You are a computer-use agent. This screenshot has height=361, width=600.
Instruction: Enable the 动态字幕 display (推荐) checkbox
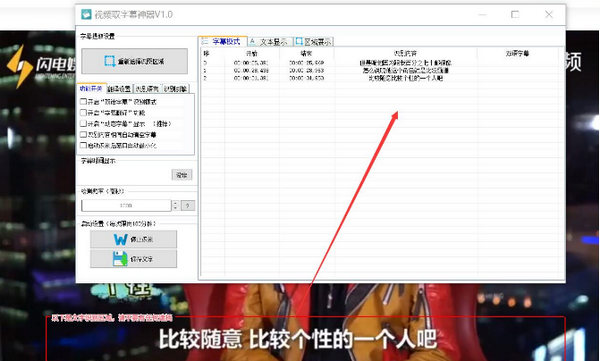click(83, 124)
